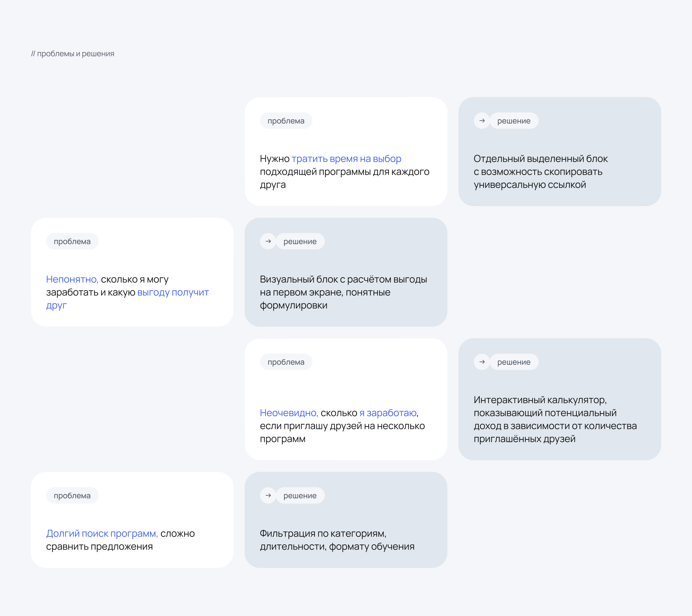Click the blue "я заработаю" highlighted text

pyautogui.click(x=388, y=413)
